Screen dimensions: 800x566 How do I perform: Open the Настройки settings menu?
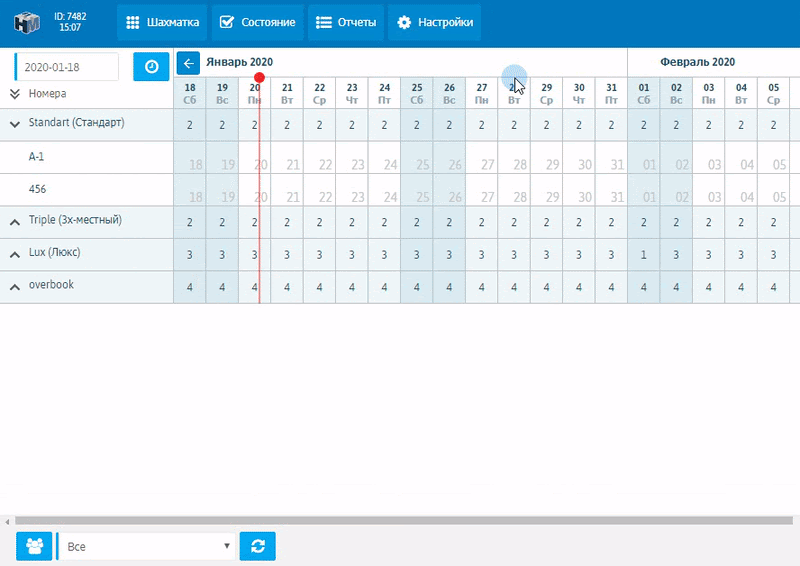tap(434, 22)
